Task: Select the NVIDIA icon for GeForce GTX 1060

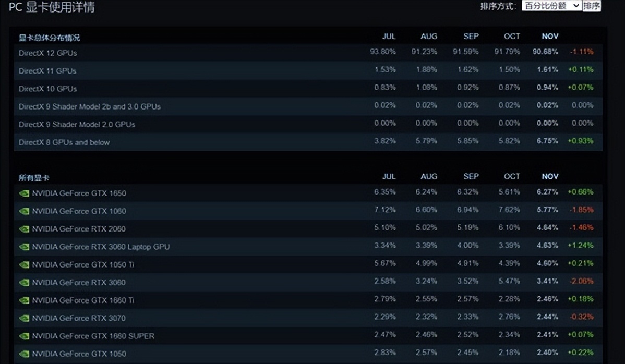Action: click(x=24, y=211)
